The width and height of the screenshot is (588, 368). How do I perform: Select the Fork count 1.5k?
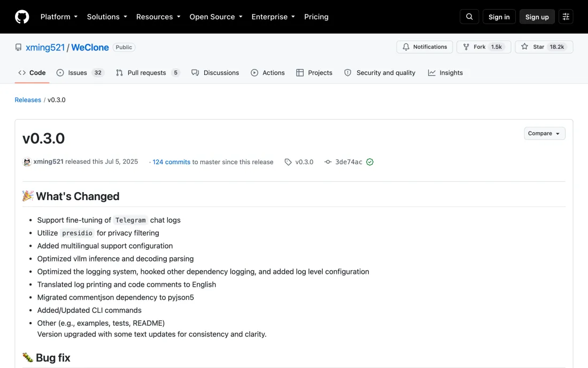tap(497, 47)
